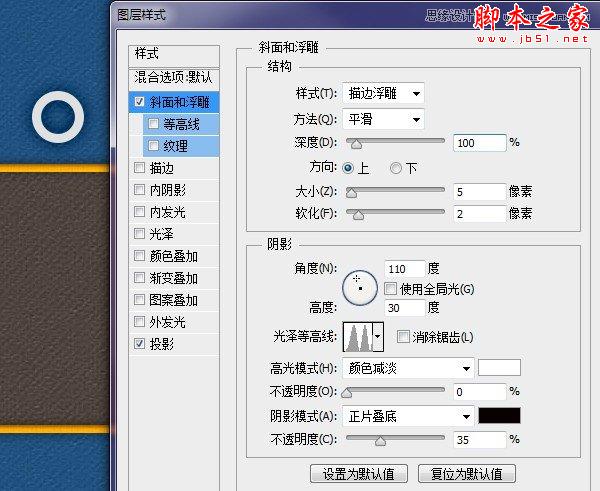The height and width of the screenshot is (491, 600).
Task: Click the 软化 value field
Action: point(479,214)
